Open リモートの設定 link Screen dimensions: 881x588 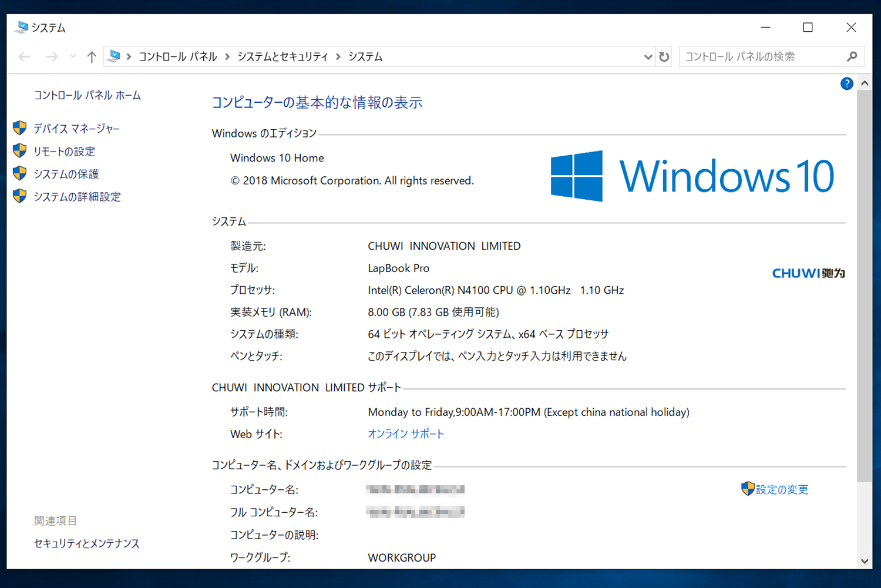point(64,152)
